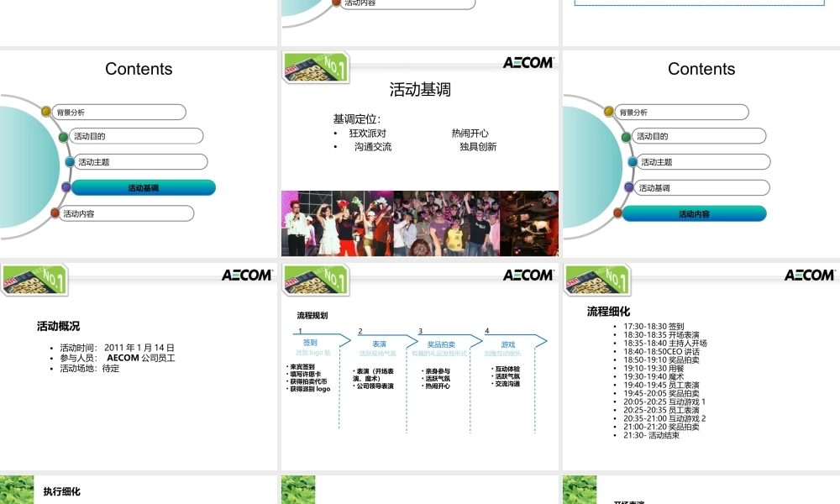Click the 独具创新 text

click(478, 146)
